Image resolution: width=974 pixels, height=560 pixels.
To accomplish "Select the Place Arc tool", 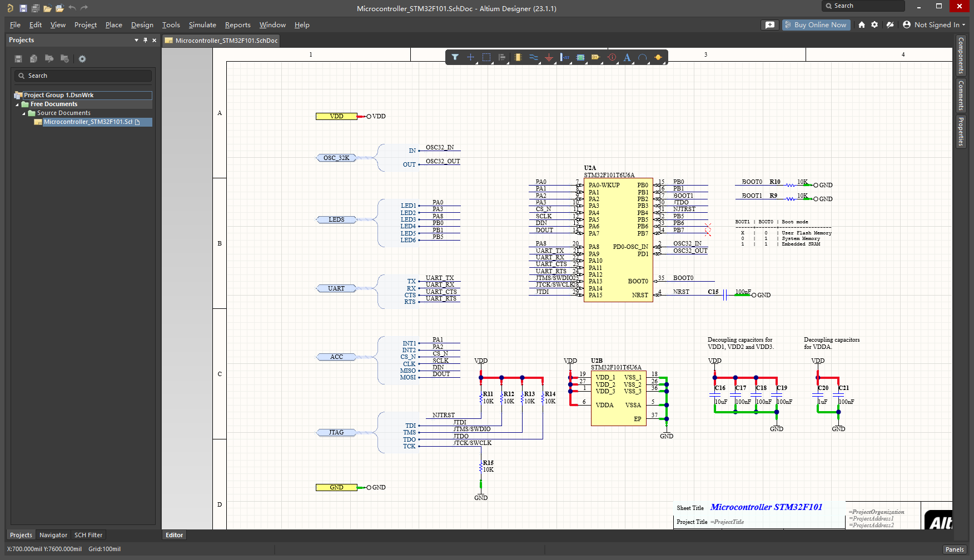I will (643, 57).
